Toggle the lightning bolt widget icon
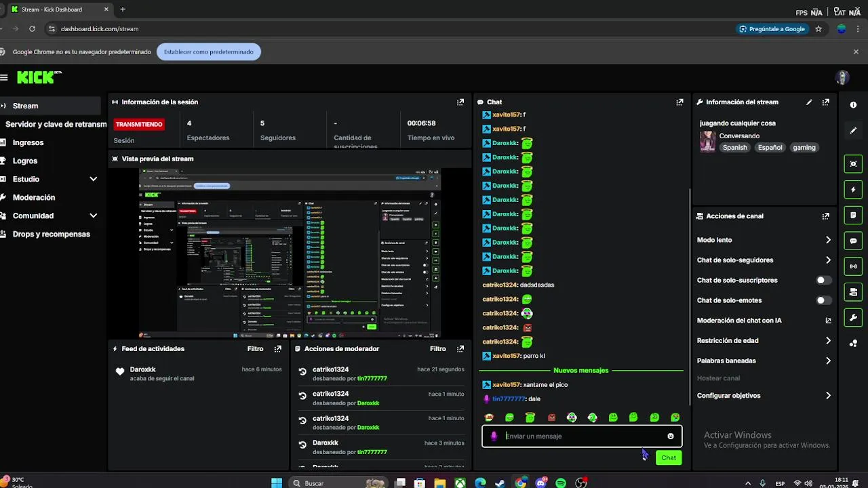 (x=853, y=190)
